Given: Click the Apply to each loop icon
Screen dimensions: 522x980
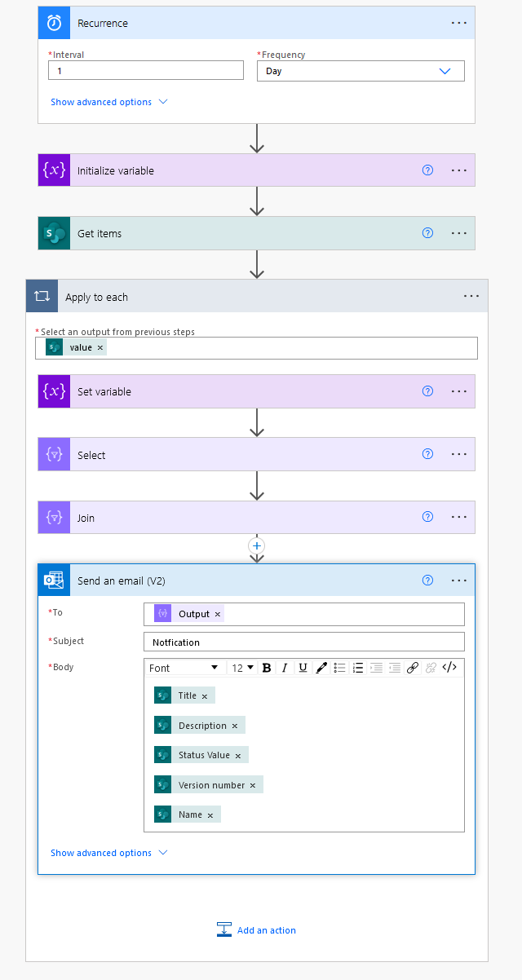Looking at the screenshot, I should click(42, 297).
